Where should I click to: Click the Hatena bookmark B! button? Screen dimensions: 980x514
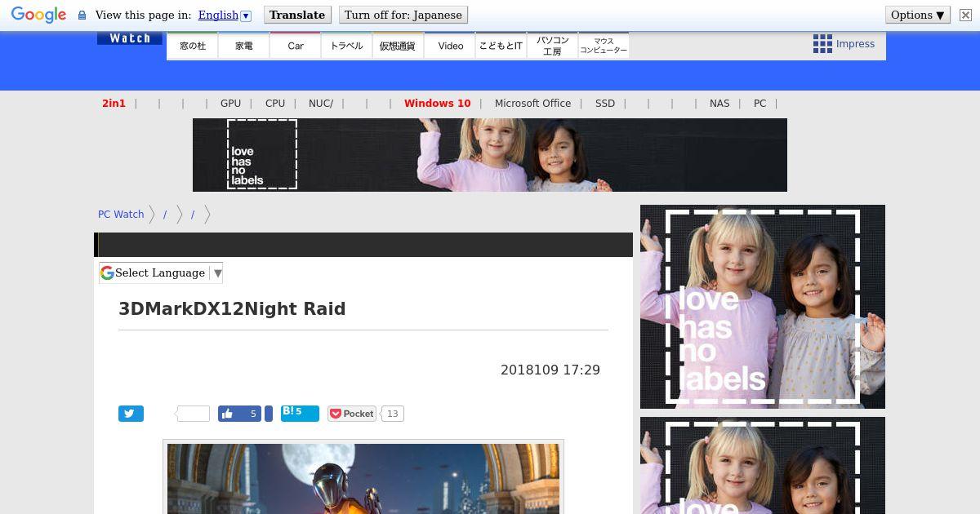click(x=300, y=413)
